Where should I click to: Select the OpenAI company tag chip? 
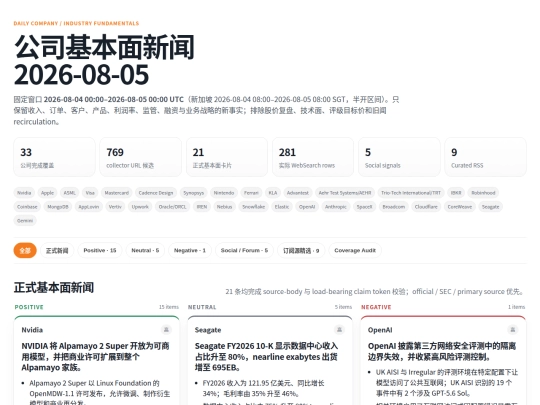pos(307,207)
